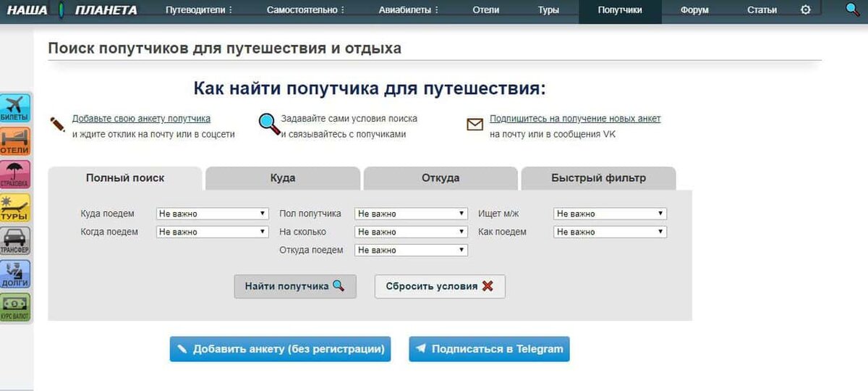This screenshot has width=868, height=391.
Task: Switch to the Быстрый фильтр tab
Action: tap(598, 178)
